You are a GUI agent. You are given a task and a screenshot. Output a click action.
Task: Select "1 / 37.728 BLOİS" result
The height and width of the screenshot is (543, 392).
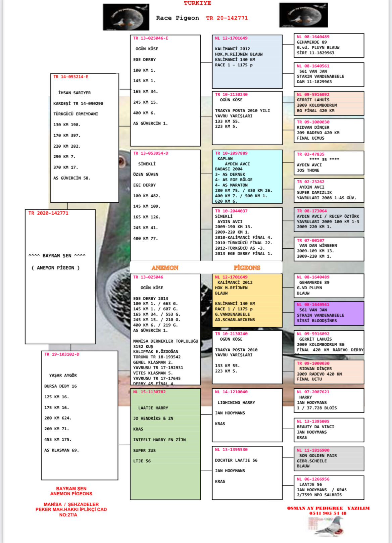(317, 408)
